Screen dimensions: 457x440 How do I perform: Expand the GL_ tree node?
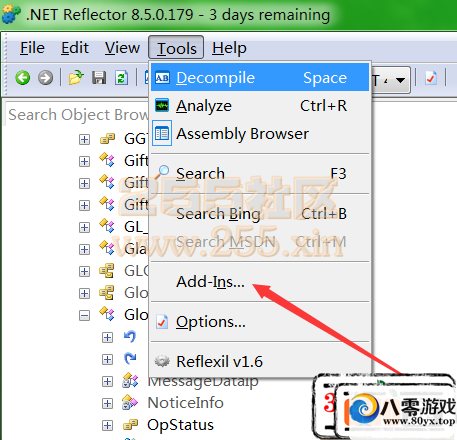coord(84,227)
